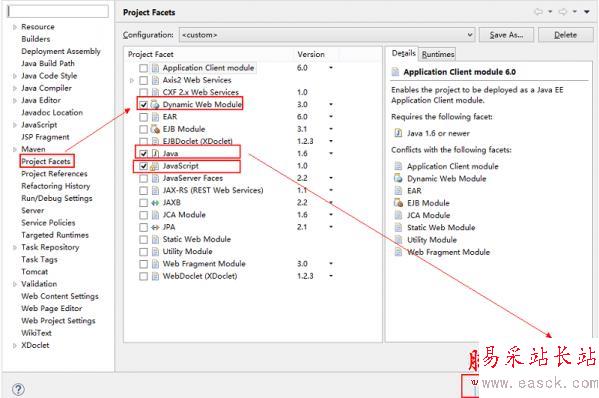Open Project References page
The height and width of the screenshot is (398, 599).
tap(54, 173)
